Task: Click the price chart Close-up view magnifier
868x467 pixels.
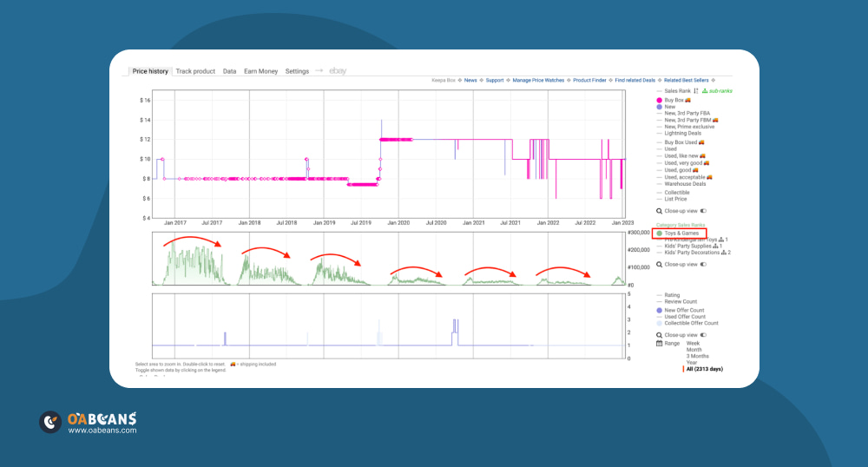Action: (x=660, y=211)
